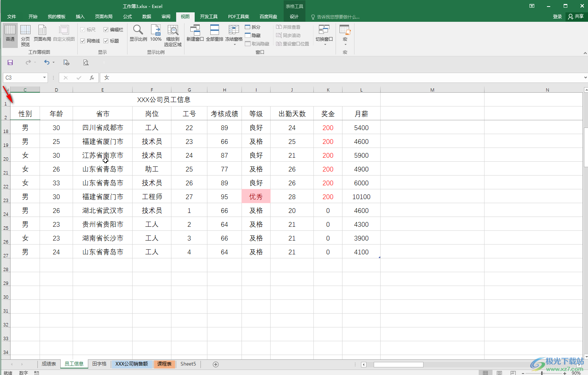Click the Login (登录) button
Viewport: 588px width, 375px height.
(557, 17)
